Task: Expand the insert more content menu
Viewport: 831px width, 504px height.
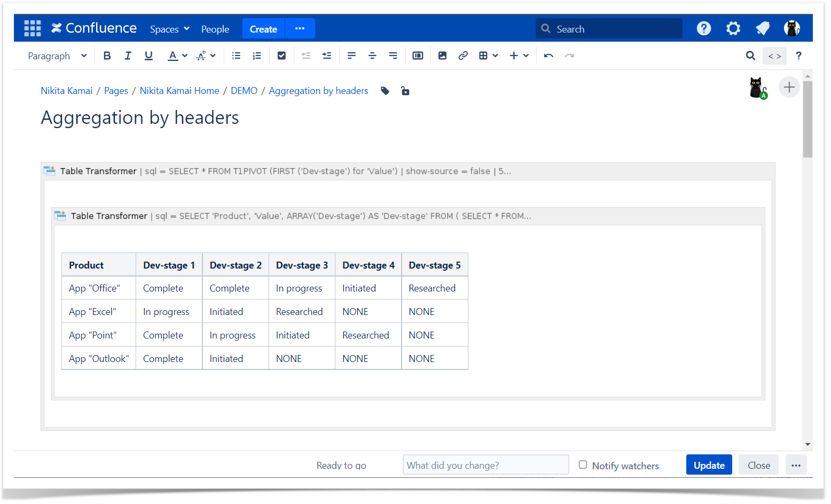Action: pyautogui.click(x=519, y=56)
